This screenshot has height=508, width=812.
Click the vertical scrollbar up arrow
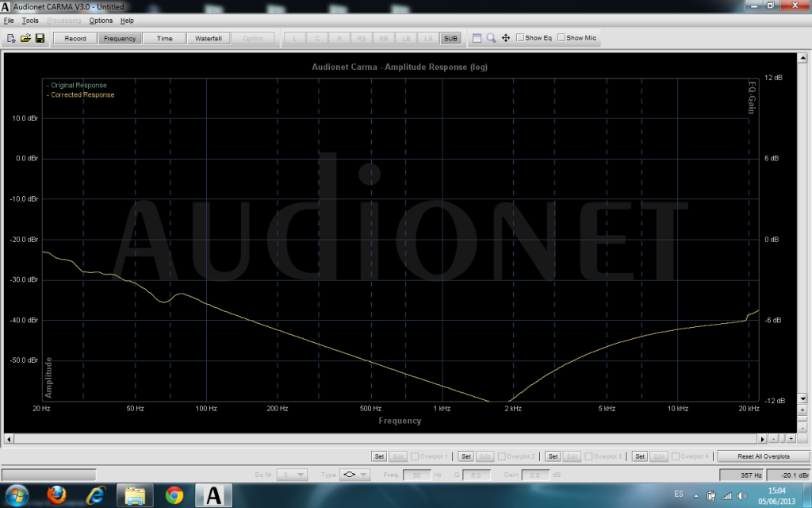tap(802, 57)
